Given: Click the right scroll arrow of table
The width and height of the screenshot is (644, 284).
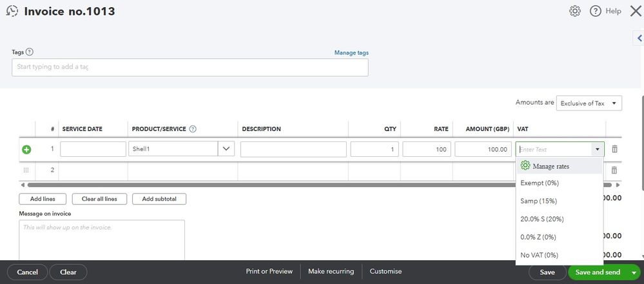Looking at the screenshot, I should 618,185.
